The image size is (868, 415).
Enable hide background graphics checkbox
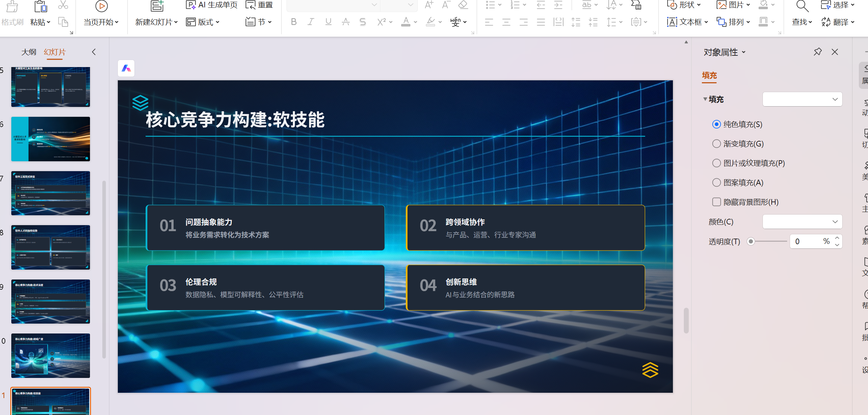tap(716, 202)
